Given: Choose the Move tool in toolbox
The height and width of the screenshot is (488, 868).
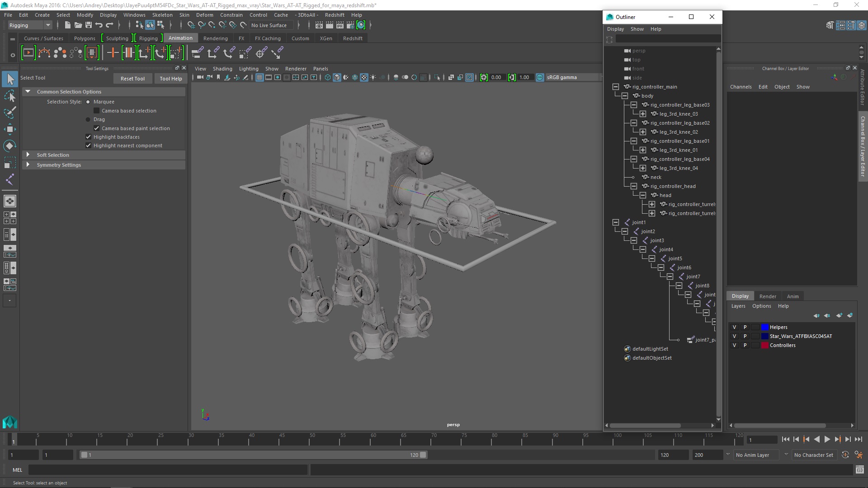Looking at the screenshot, I should point(10,129).
